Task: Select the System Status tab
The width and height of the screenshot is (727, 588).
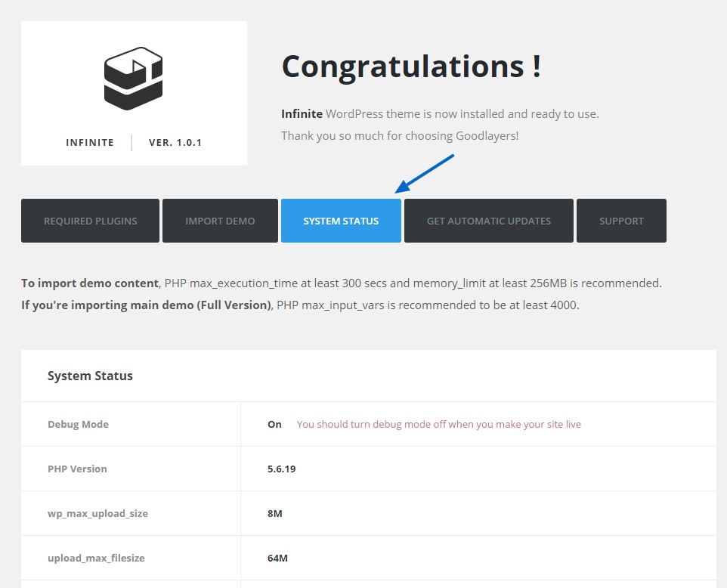Action: (x=341, y=221)
